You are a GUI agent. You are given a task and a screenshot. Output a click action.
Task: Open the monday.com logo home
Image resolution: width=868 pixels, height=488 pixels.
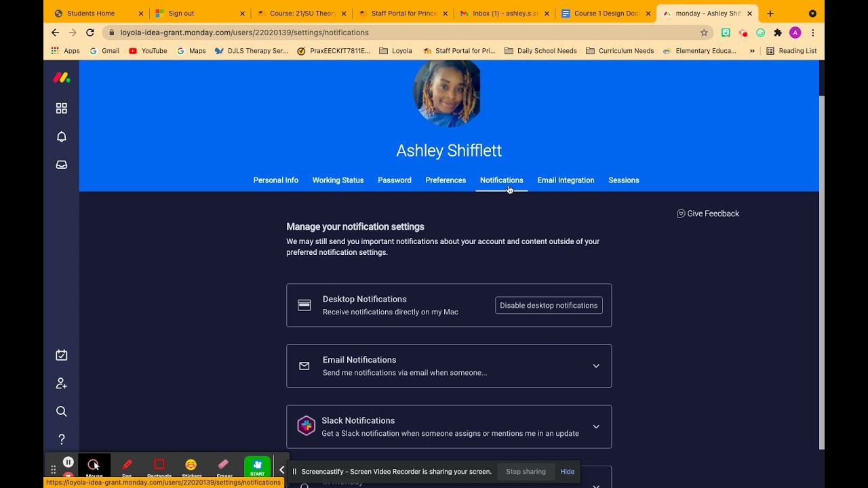(62, 78)
